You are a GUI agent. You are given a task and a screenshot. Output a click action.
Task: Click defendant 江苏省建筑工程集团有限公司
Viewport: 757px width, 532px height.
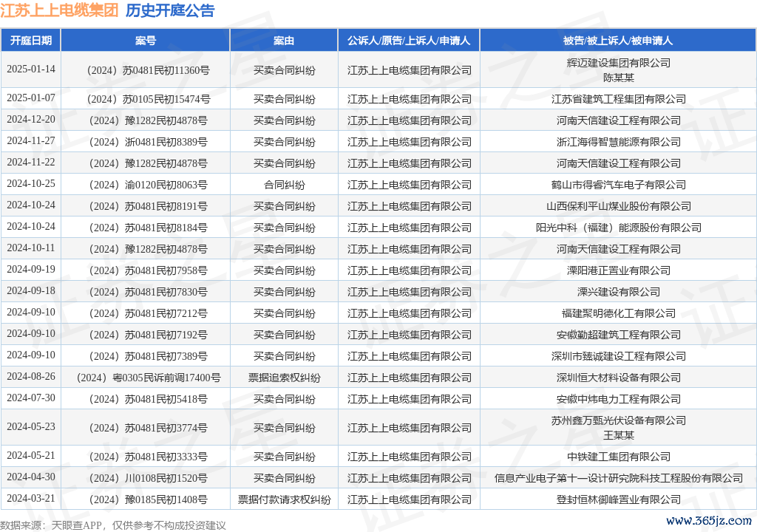click(619, 100)
